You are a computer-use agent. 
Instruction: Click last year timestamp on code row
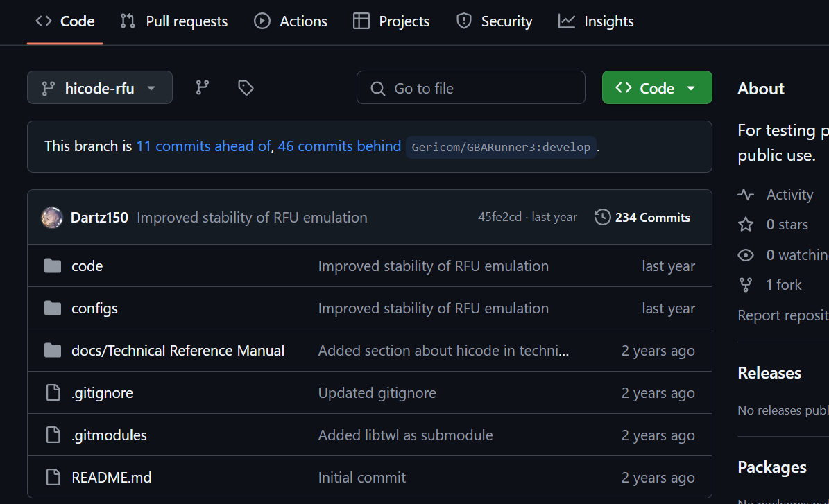click(668, 266)
